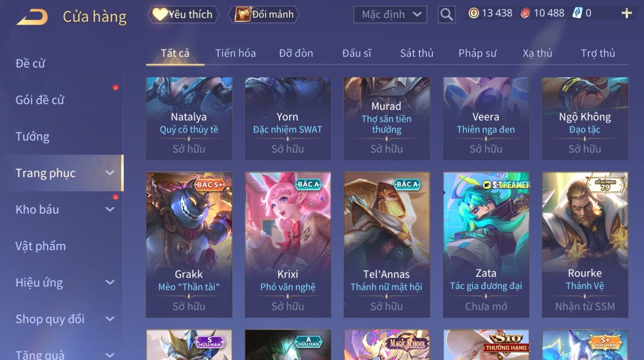Open Đổi mảnh fragment exchange chest
The height and width of the screenshot is (360, 644).
[264, 15]
